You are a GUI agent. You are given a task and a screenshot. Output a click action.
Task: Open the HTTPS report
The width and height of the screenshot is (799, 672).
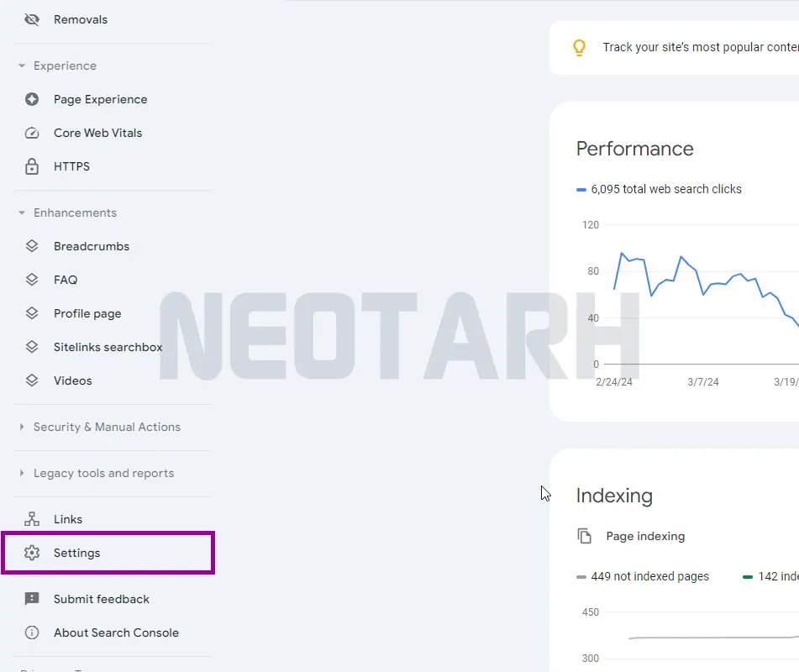pos(71,166)
